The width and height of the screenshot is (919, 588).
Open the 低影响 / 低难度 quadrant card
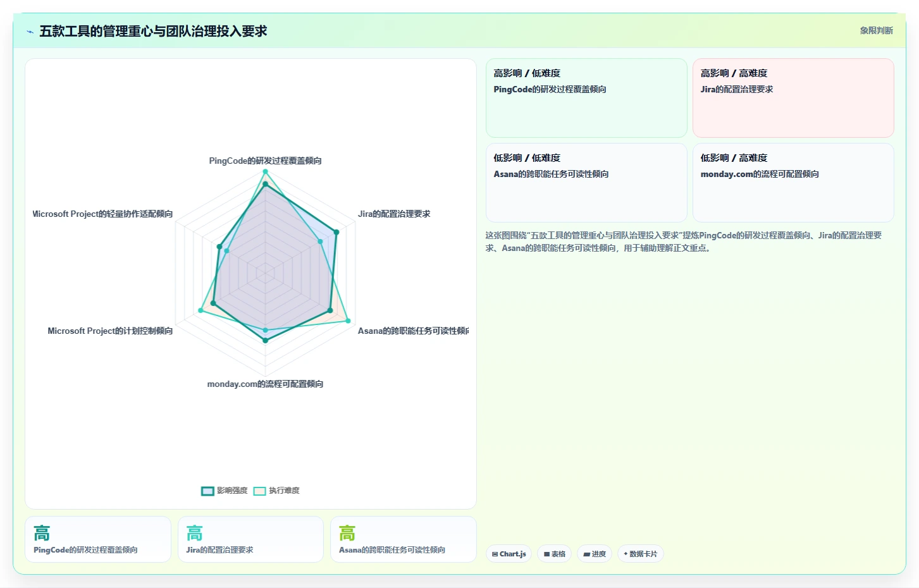[x=586, y=183]
